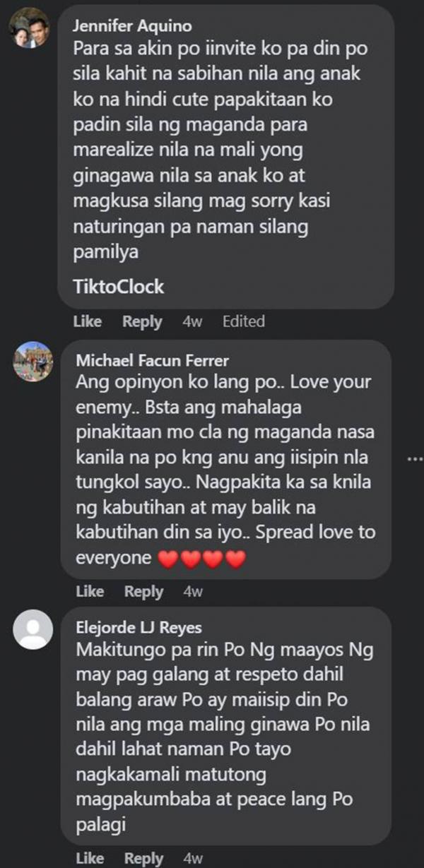Click Elejorde LJ Reyes's default avatar
Screen dimensions: 424x868
pyautogui.click(x=33, y=629)
